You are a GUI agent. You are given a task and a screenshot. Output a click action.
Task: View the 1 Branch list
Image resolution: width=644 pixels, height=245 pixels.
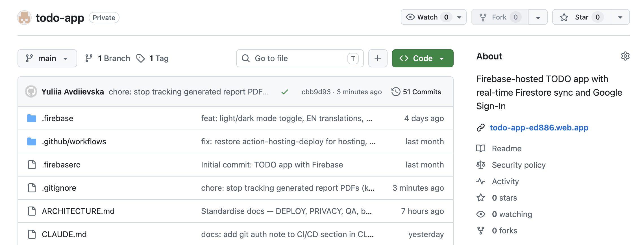click(x=108, y=58)
